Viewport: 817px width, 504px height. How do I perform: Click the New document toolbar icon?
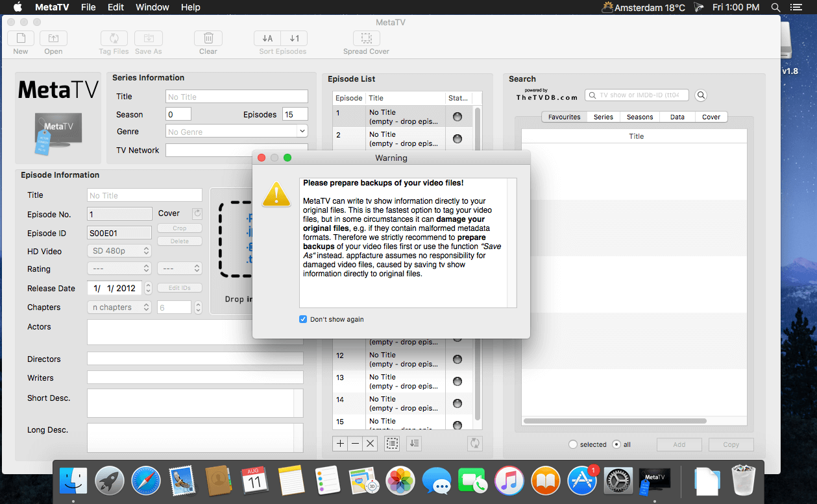[21, 38]
